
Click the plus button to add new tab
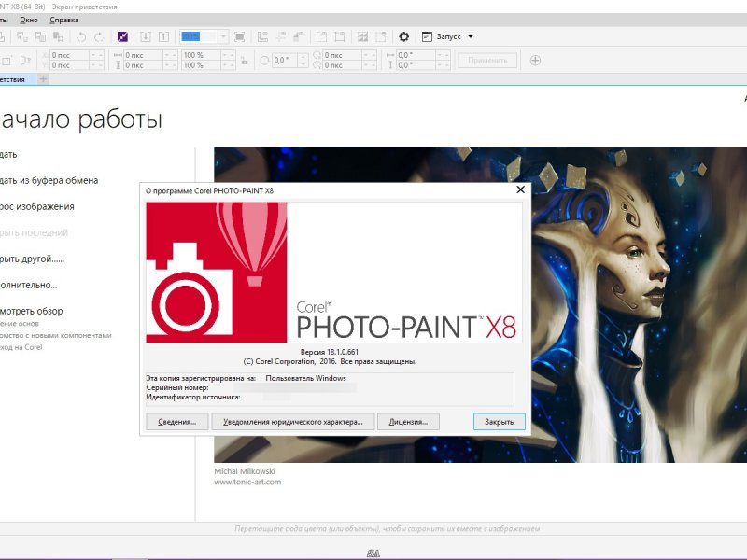[x=43, y=79]
